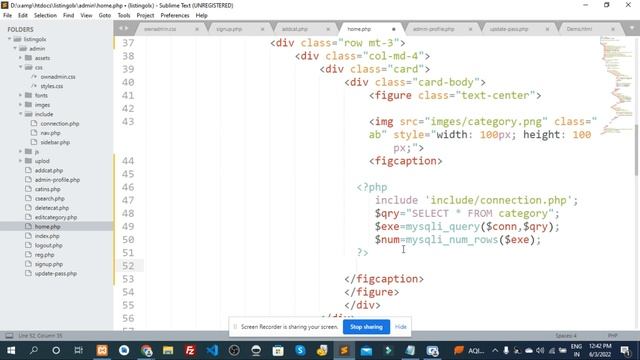Expand the js folder
The width and height of the screenshot is (640, 360).
coord(20,151)
